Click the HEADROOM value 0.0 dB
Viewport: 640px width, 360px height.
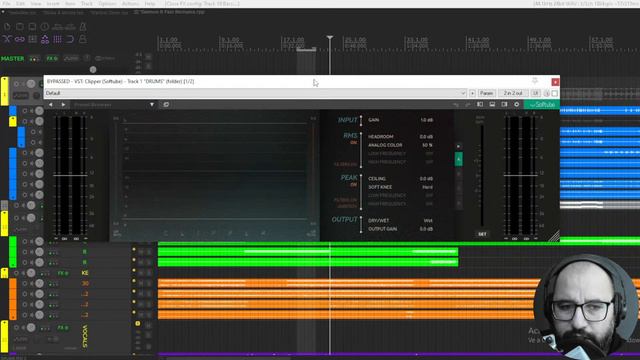click(426, 137)
